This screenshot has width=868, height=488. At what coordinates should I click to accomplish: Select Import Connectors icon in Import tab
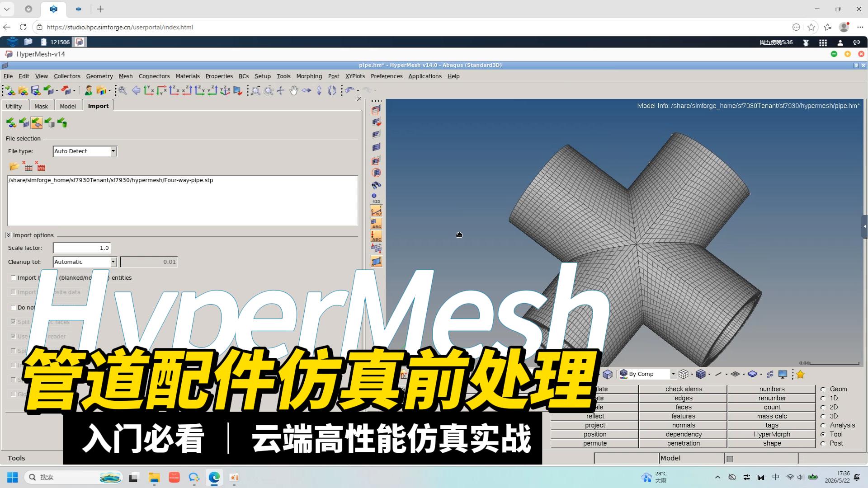pyautogui.click(x=62, y=123)
